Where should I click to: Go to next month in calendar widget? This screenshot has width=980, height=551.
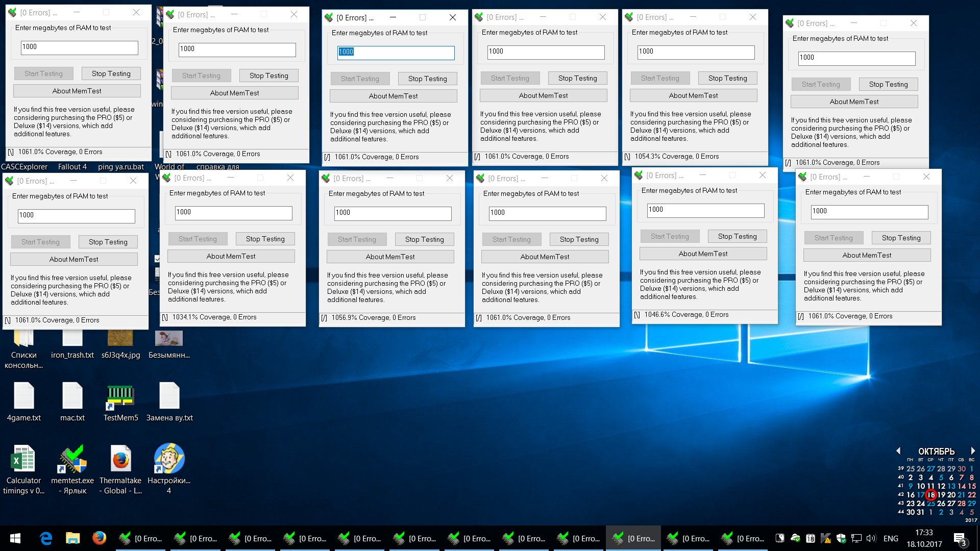[x=973, y=451]
